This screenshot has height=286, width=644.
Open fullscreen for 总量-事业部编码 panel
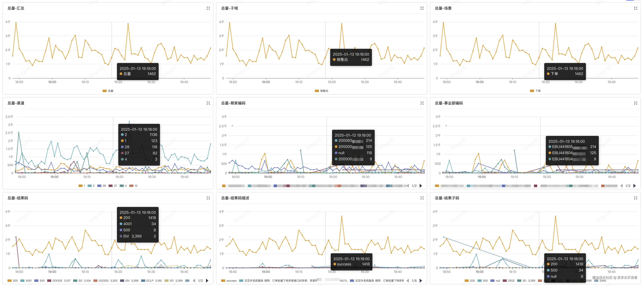coord(636,103)
